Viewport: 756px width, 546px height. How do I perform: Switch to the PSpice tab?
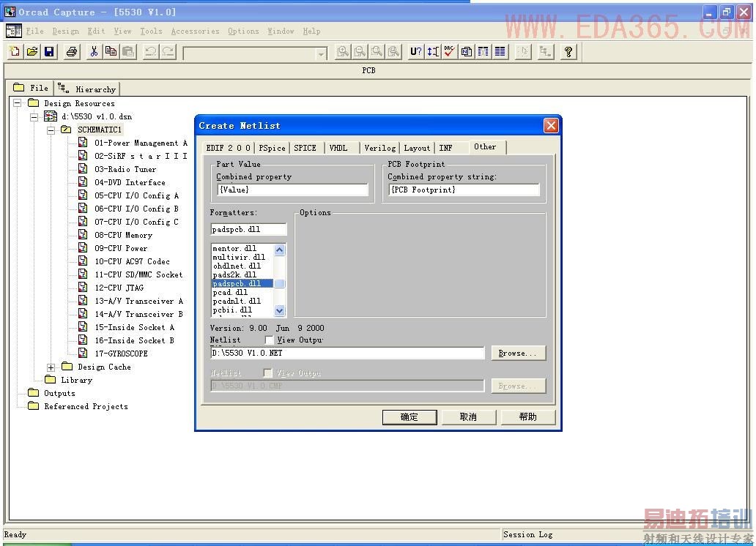click(272, 148)
